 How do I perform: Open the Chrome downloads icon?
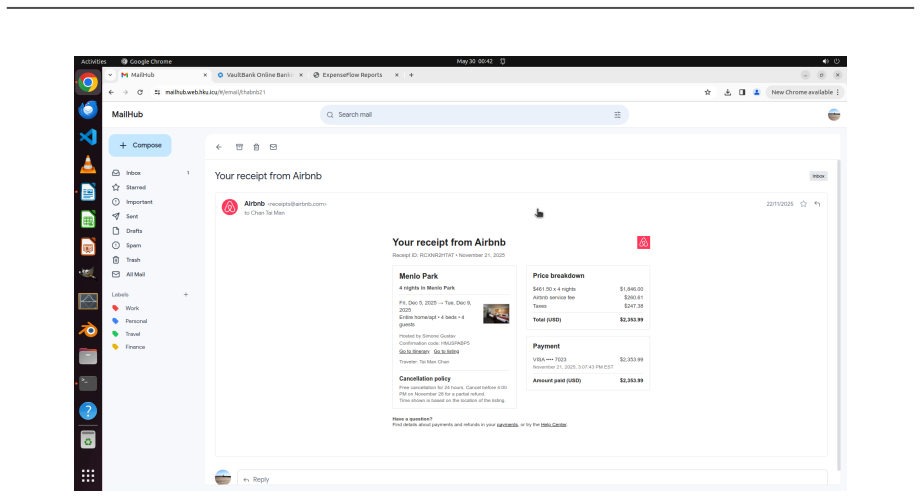(728, 92)
